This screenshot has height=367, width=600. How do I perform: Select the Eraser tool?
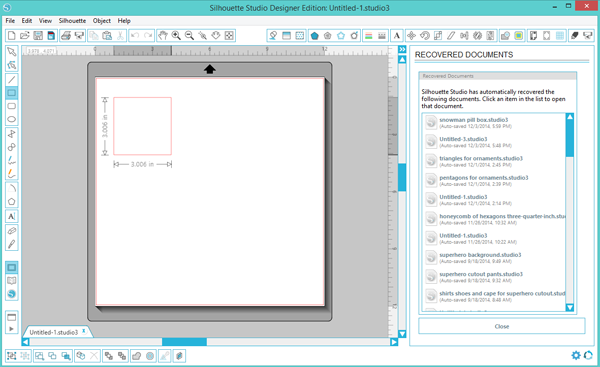tap(11, 231)
